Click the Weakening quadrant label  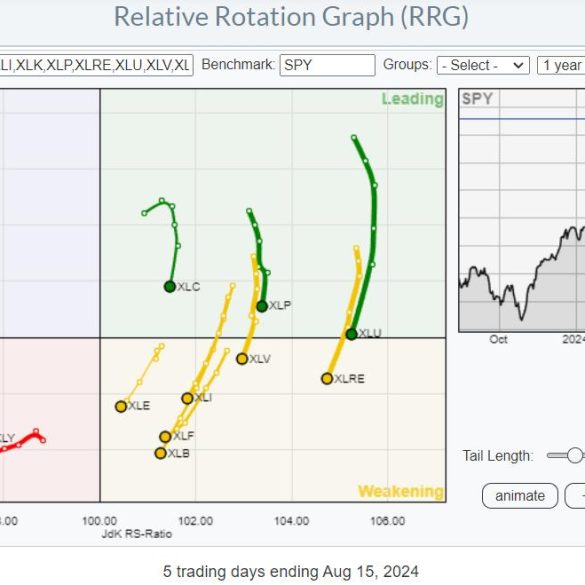(401, 491)
